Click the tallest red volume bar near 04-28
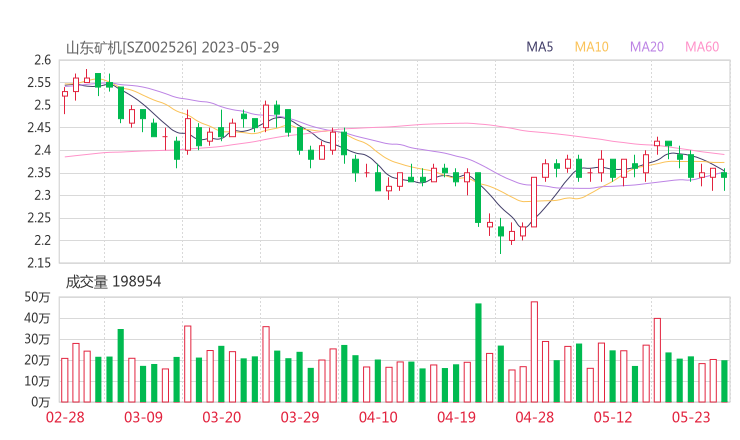This screenshot has height=440, width=740. tap(534, 352)
